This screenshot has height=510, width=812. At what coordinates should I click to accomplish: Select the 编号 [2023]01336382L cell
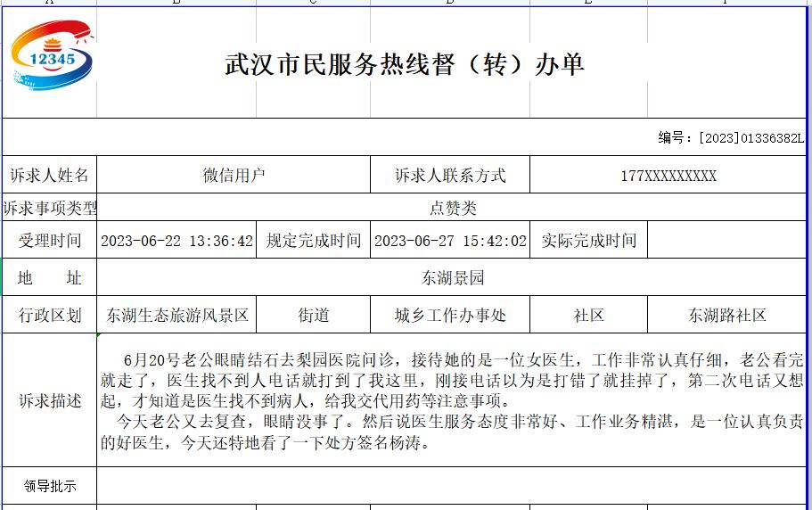point(731,137)
